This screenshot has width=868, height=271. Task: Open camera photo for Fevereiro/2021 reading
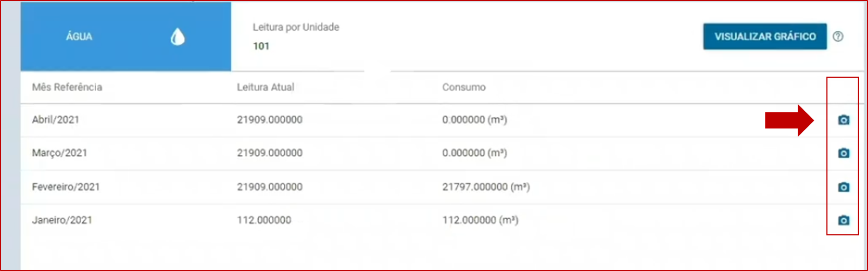[844, 187]
